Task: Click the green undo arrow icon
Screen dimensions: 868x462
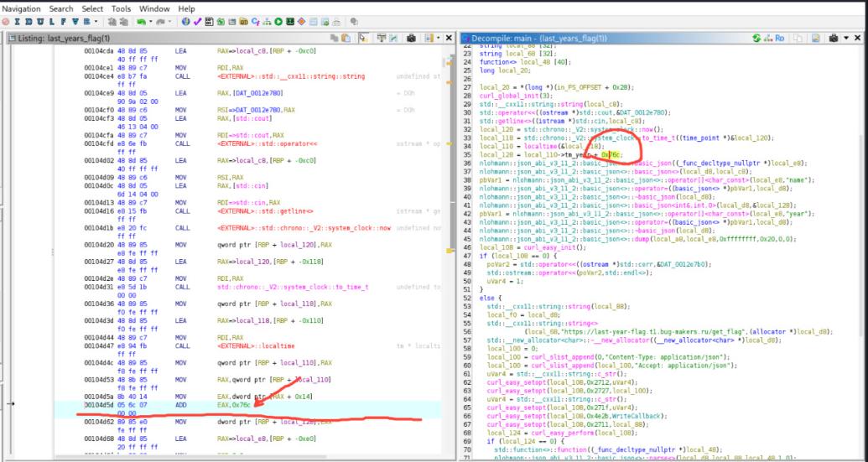Action: click(x=141, y=22)
